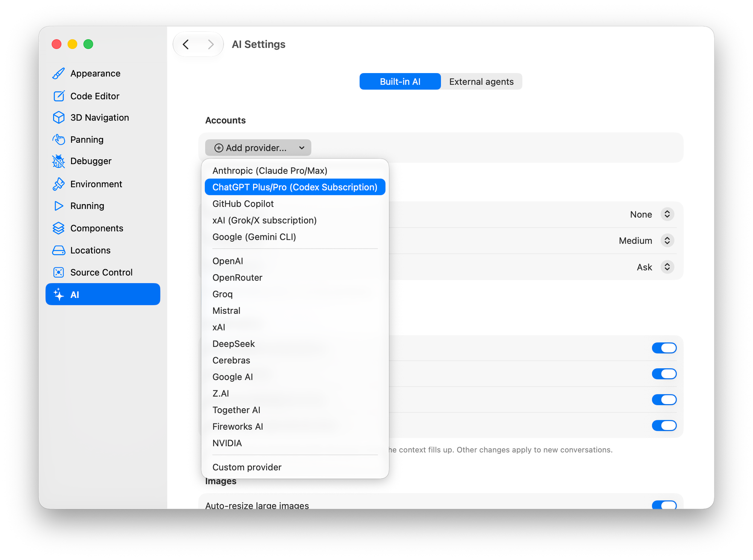Open the Locations drive icon

pyautogui.click(x=58, y=250)
